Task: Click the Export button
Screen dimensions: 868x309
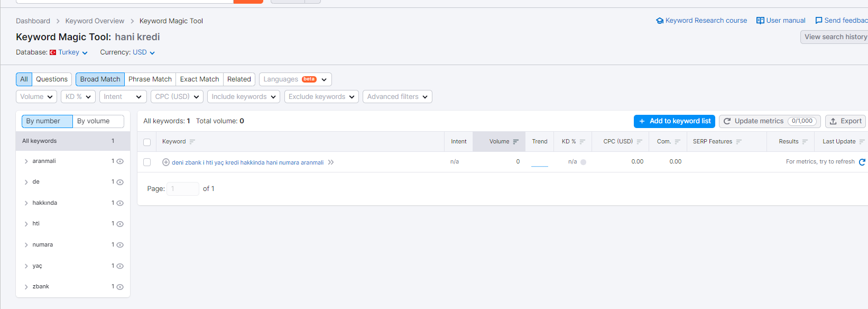Action: coord(846,121)
